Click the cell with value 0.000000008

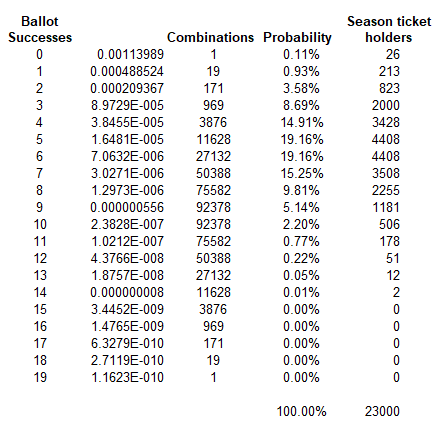click(x=127, y=292)
